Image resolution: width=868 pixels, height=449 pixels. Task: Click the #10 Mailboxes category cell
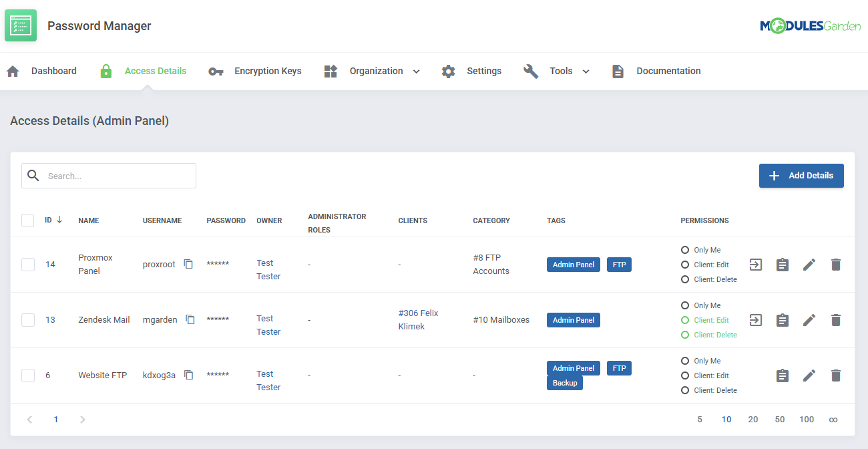click(501, 320)
